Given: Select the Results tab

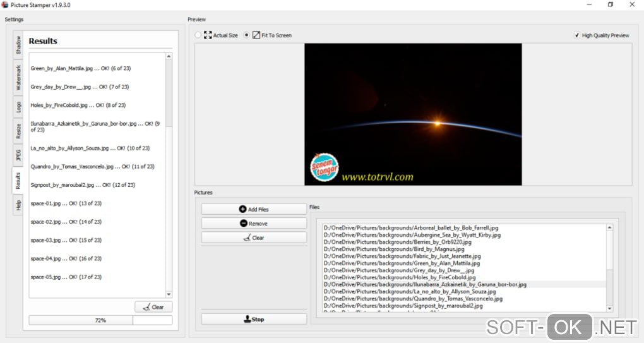Looking at the screenshot, I should [x=18, y=181].
